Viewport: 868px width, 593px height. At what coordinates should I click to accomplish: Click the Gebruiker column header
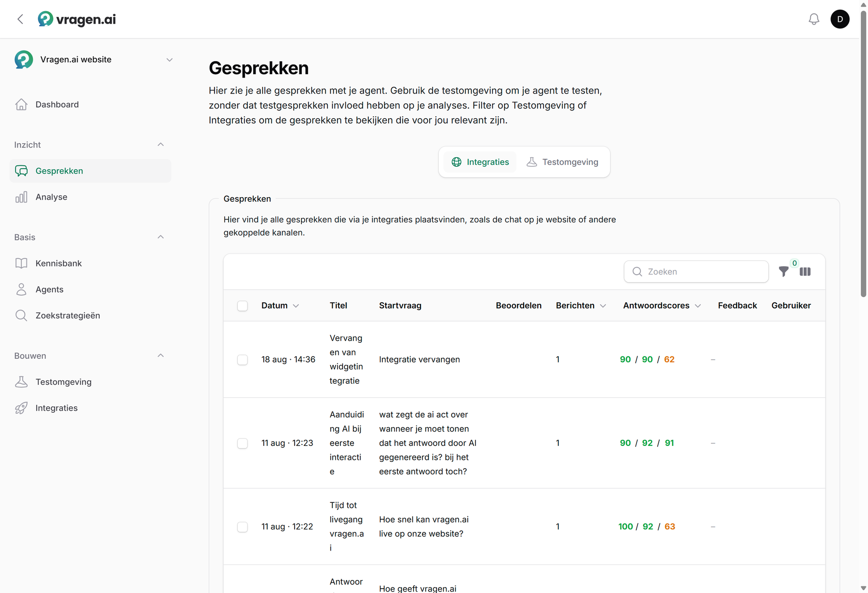coord(791,306)
